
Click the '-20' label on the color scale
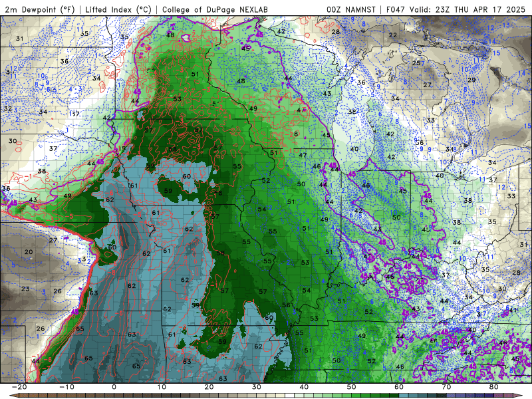click(19, 387)
